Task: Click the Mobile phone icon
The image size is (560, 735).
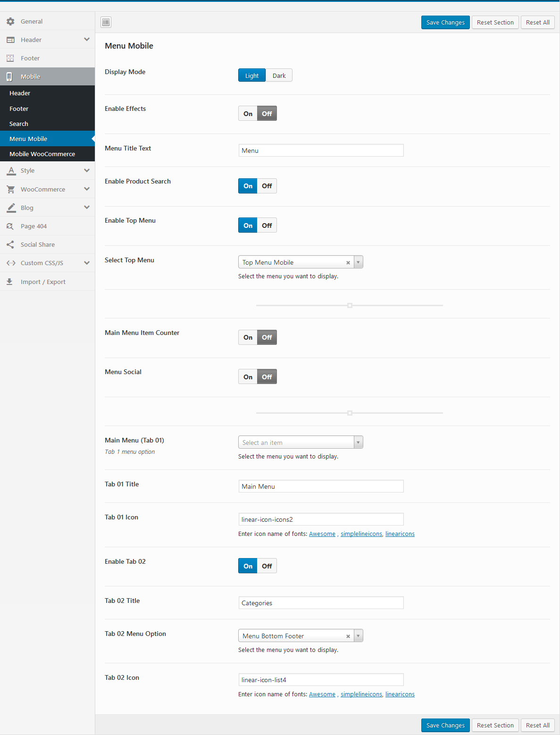Action: pyautogui.click(x=9, y=76)
